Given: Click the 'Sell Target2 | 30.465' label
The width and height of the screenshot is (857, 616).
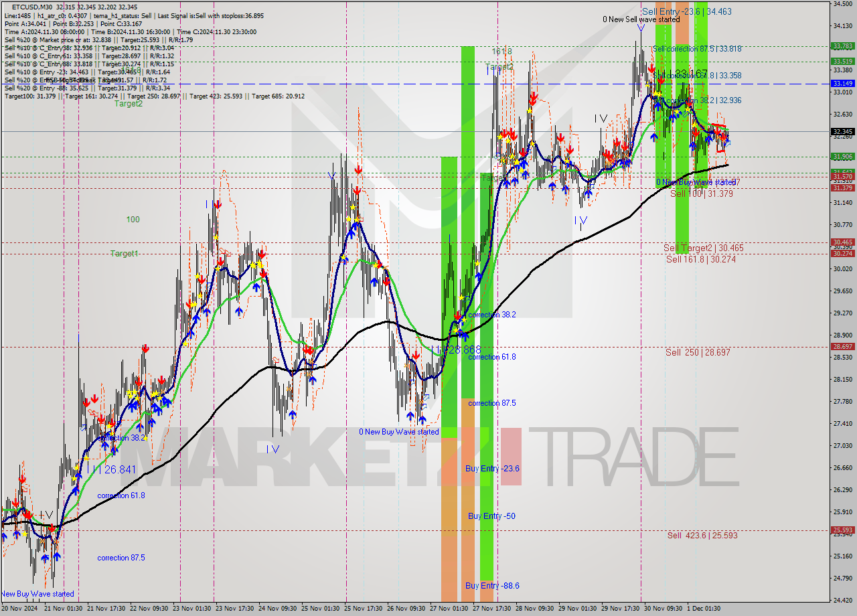Looking at the screenshot, I should [x=704, y=248].
